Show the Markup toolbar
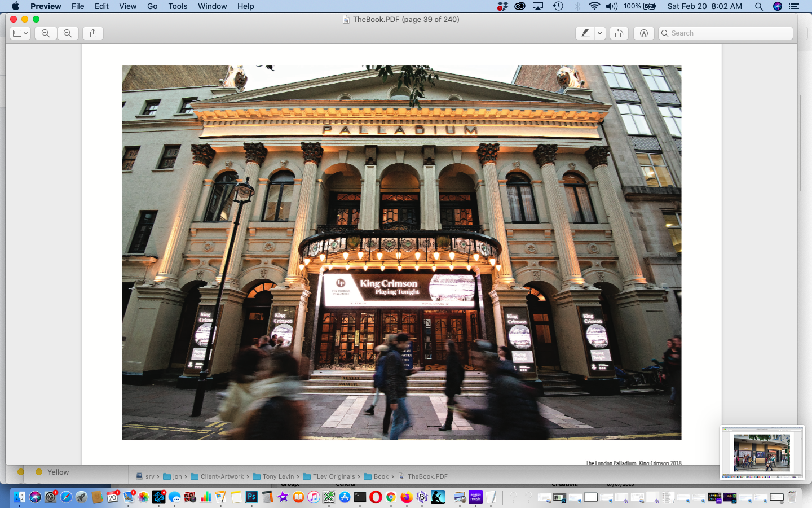This screenshot has height=508, width=812. pos(643,33)
